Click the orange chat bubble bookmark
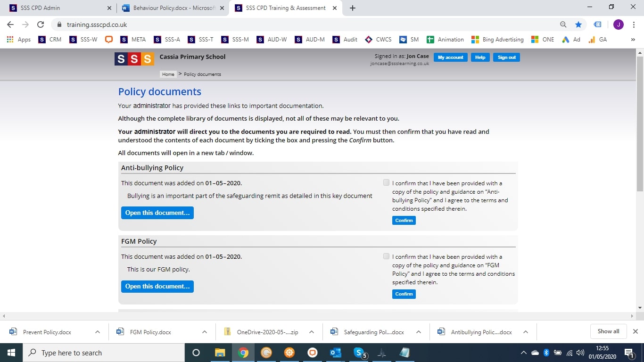Viewport: 644px width, 362px height. pos(109,40)
